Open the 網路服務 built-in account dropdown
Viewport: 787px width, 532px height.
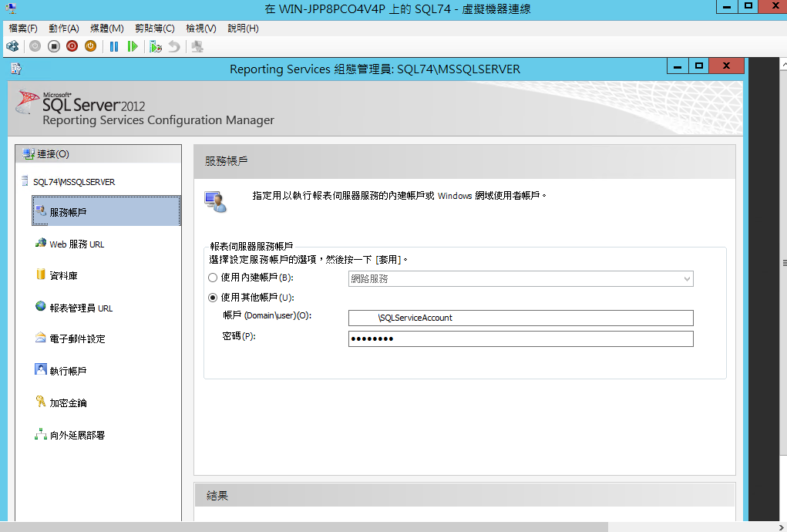[521, 278]
